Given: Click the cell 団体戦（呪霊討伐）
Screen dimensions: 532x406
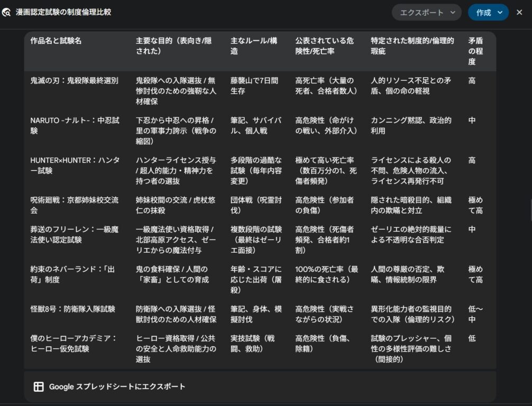Looking at the screenshot, I should (x=256, y=205).
